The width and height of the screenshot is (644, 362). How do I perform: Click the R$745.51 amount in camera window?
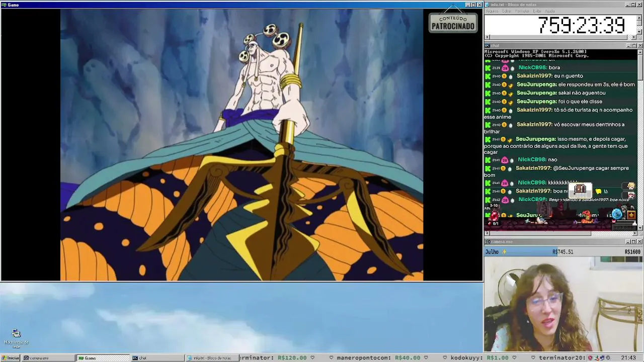[x=562, y=252]
